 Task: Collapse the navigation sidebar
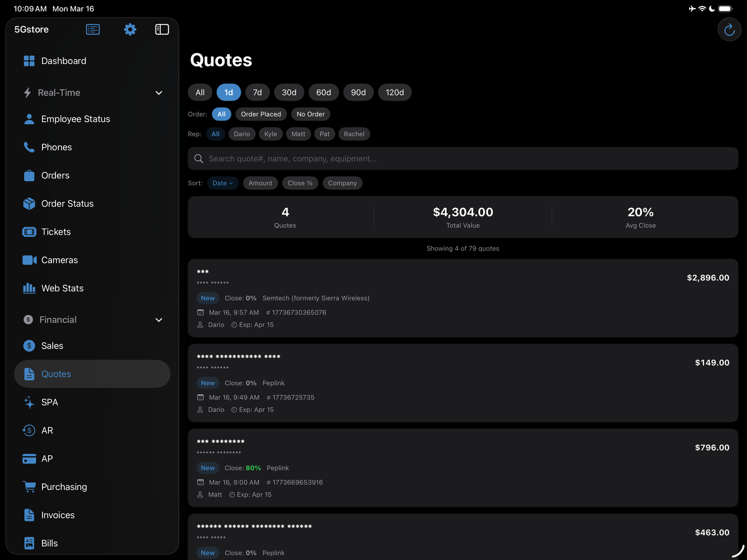tap(162, 29)
